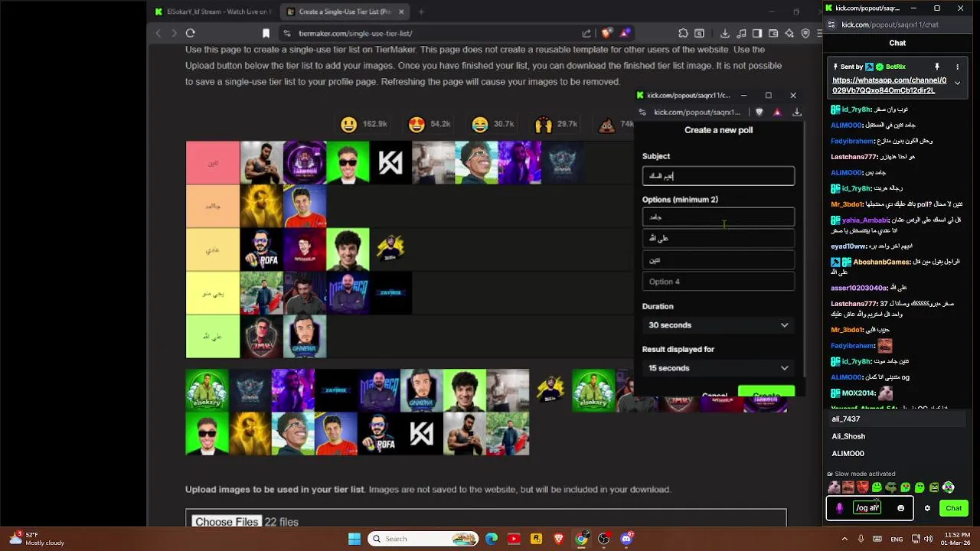Open the Brave VPN shield icon
The height and width of the screenshot is (551, 980).
[x=805, y=33]
